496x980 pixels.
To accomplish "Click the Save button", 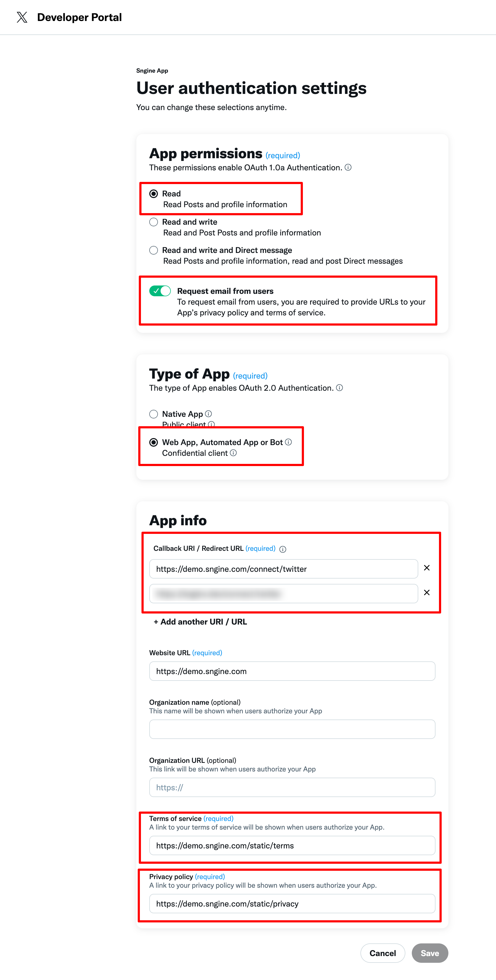I will pyautogui.click(x=430, y=953).
